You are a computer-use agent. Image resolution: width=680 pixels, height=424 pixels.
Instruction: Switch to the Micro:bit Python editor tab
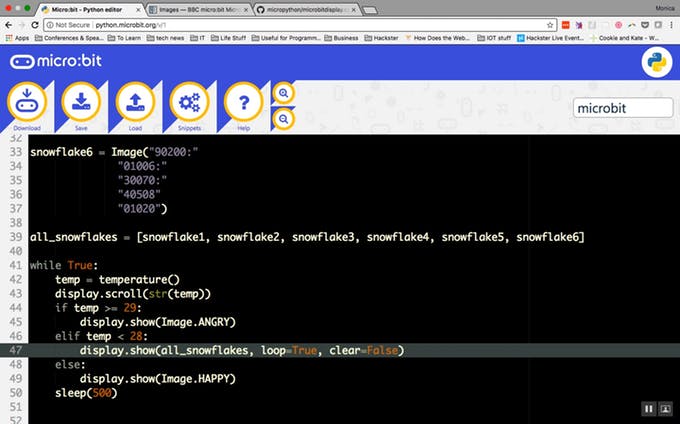87,10
